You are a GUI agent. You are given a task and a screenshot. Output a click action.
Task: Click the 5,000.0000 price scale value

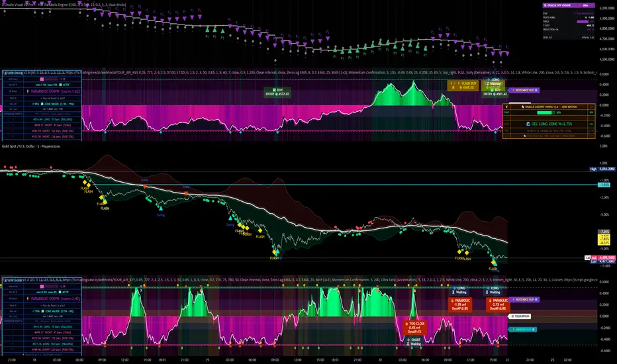click(x=607, y=8)
